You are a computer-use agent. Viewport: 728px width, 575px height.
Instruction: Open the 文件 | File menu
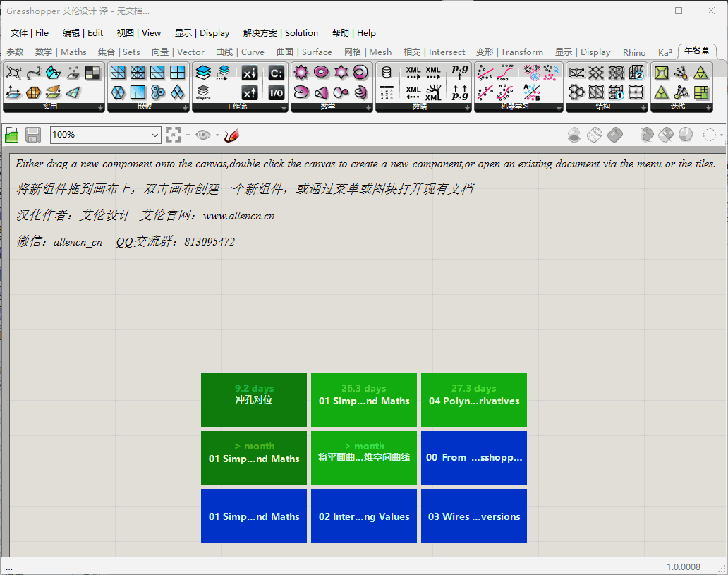tap(29, 33)
